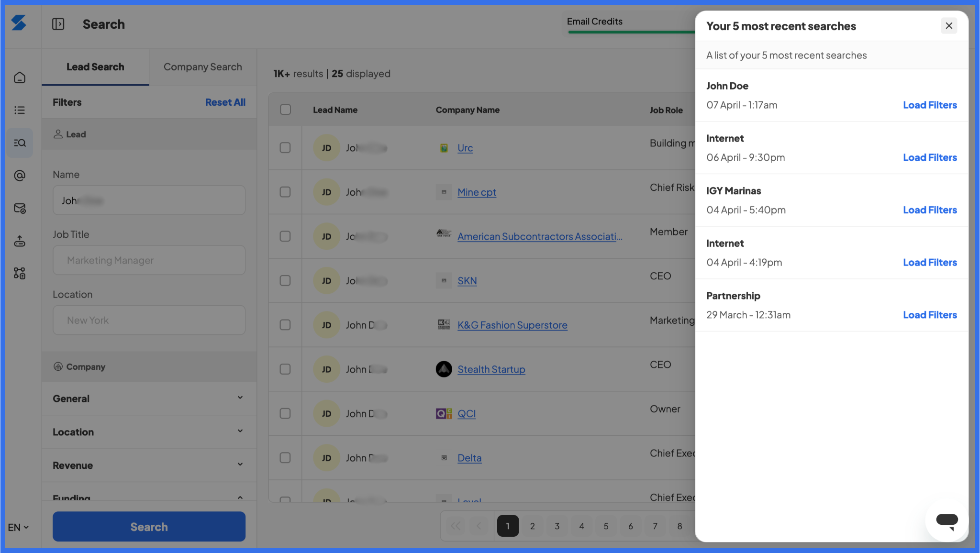Load Filters for 04 April 4:19pm search
Image resolution: width=980 pixels, height=553 pixels.
point(930,263)
